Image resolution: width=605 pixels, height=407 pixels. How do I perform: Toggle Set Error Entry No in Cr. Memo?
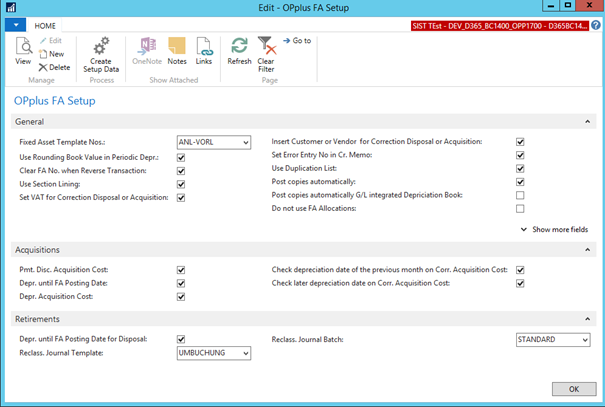click(520, 155)
